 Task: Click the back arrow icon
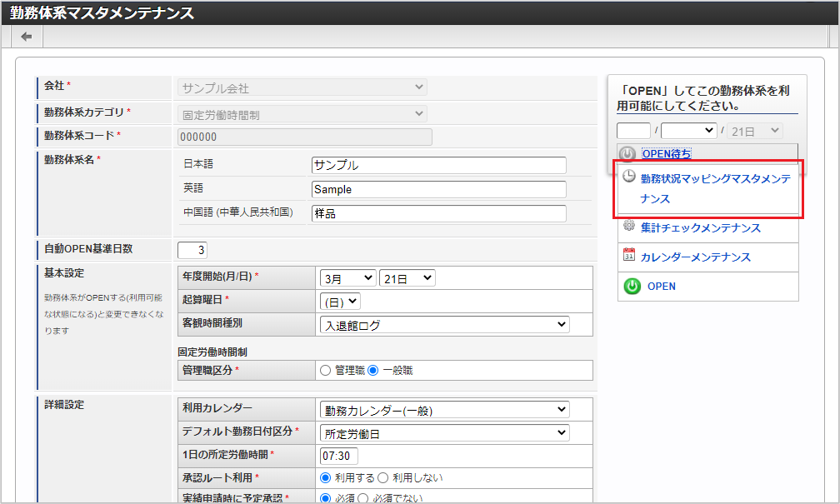click(x=27, y=37)
